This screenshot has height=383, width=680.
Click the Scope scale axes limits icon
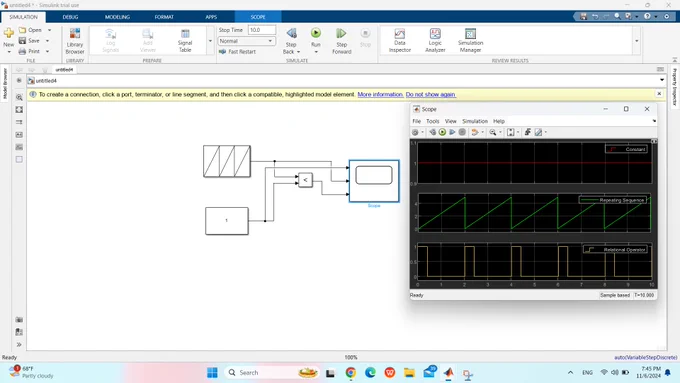[x=510, y=132]
